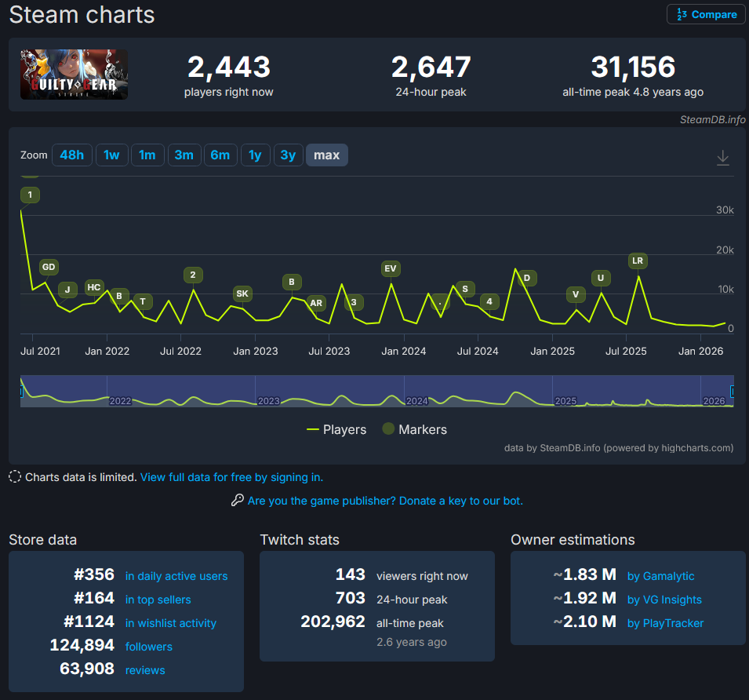Click the S chart marker

pos(465,289)
